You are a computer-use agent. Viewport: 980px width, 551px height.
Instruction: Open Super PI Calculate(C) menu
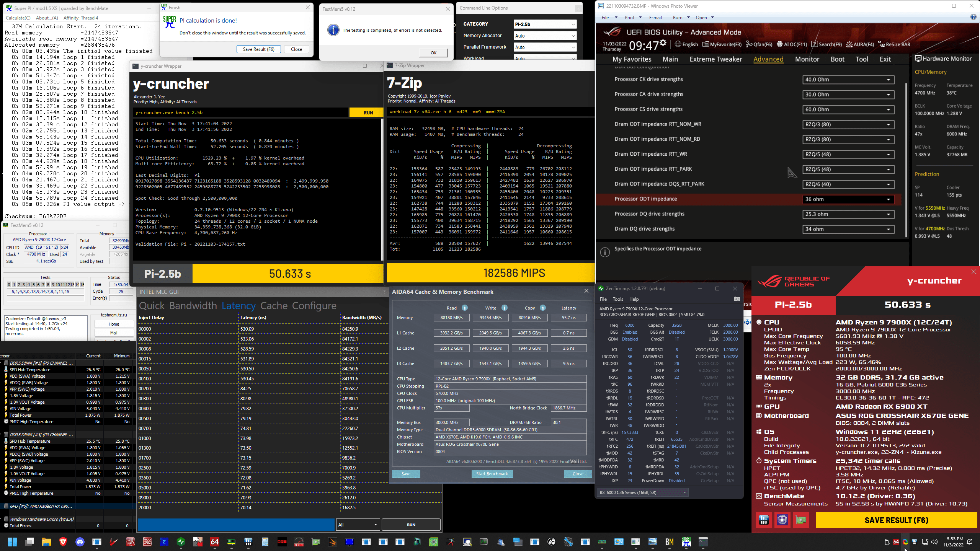tap(18, 18)
